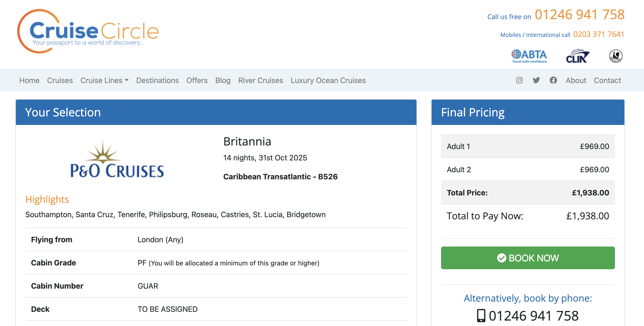This screenshot has height=326, width=644.
Task: Open the Offers menu item
Action: [197, 80]
